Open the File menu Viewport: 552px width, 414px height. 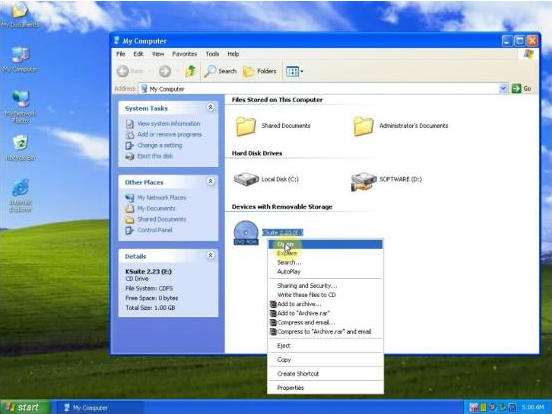[121, 54]
